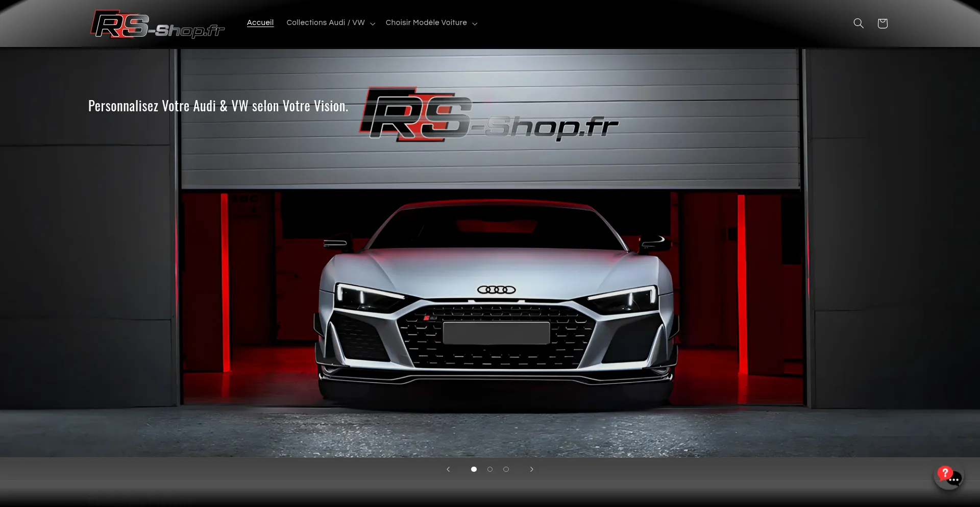Open the shopping cart icon

point(883,23)
